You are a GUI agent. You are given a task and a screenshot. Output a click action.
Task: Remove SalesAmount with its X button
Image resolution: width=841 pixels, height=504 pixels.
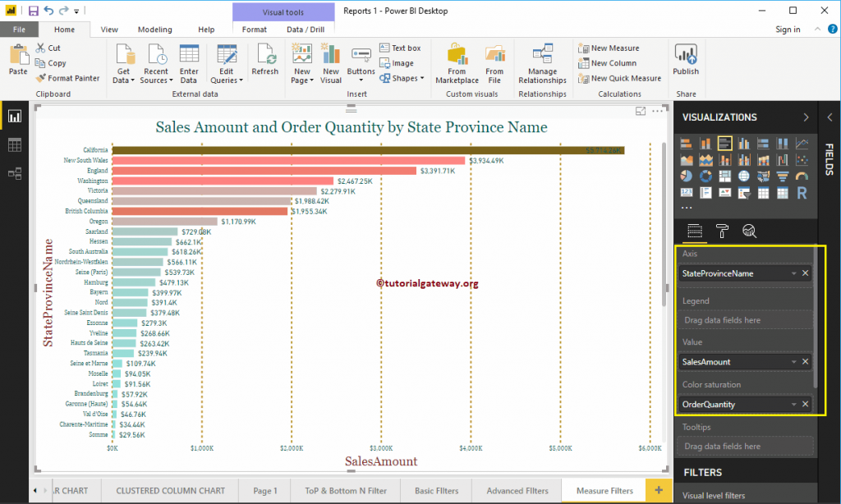click(804, 361)
